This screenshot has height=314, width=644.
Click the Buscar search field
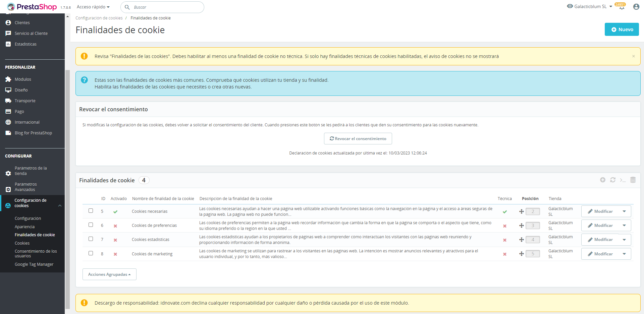[162, 7]
